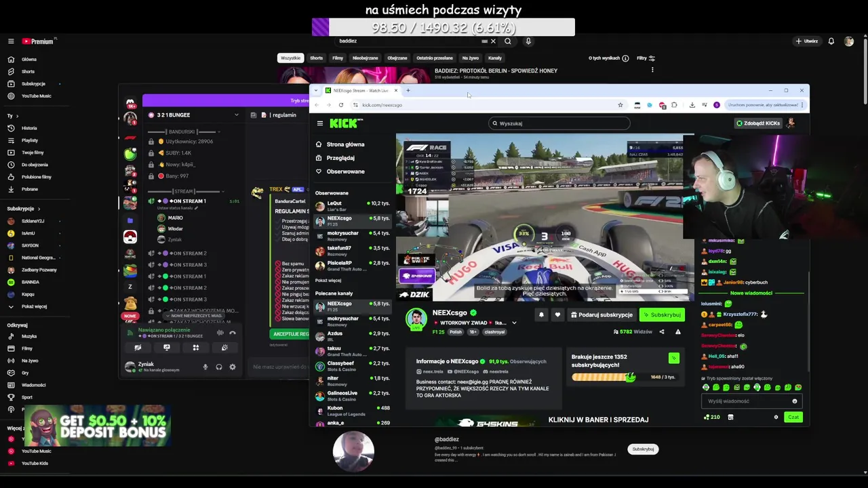868x488 pixels.
Task: Select the Shorts filter chip on YouTube
Action: coord(316,58)
